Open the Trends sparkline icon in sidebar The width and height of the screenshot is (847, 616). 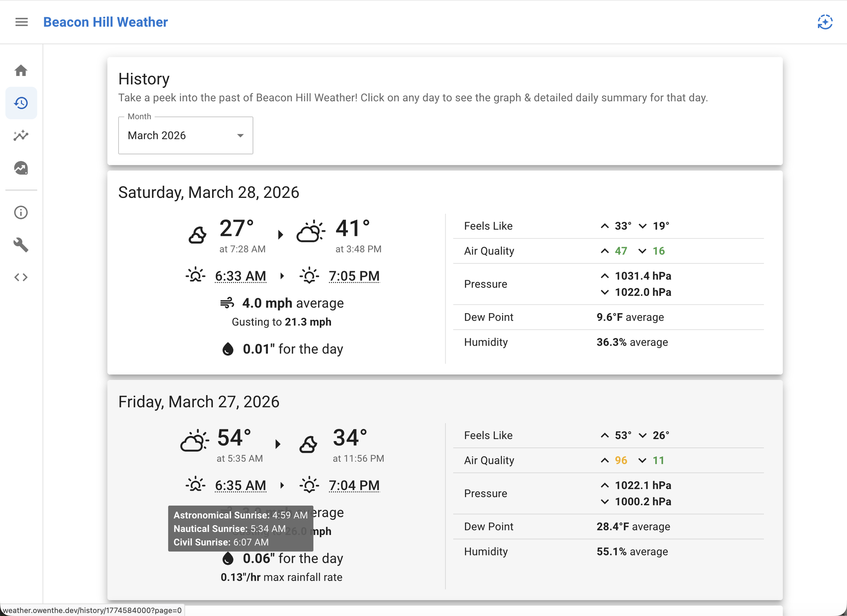tap(21, 136)
